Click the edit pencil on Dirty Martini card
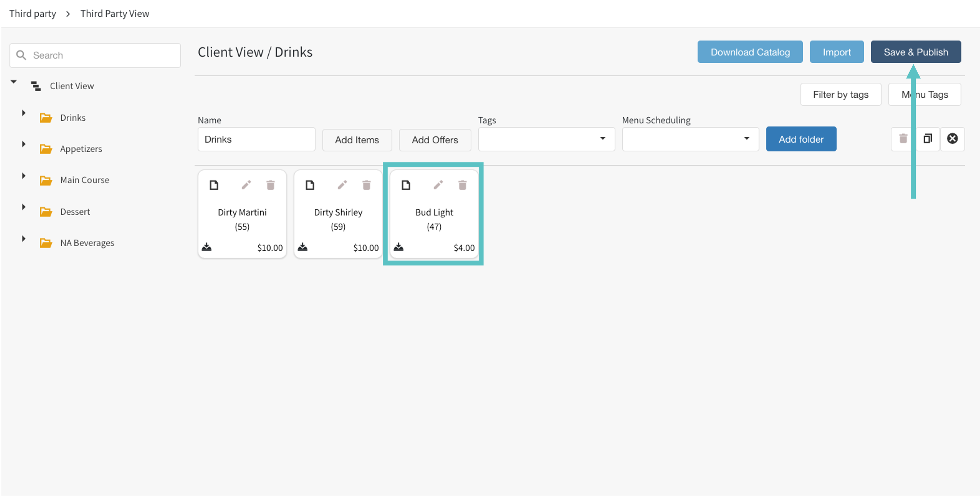The height and width of the screenshot is (497, 980). tap(246, 185)
